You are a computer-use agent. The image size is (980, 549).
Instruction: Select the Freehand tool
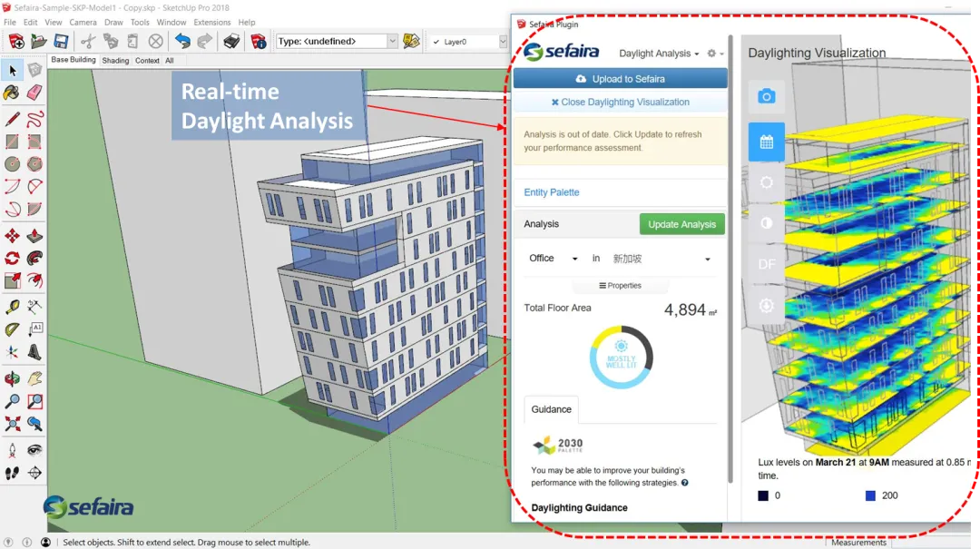(35, 119)
